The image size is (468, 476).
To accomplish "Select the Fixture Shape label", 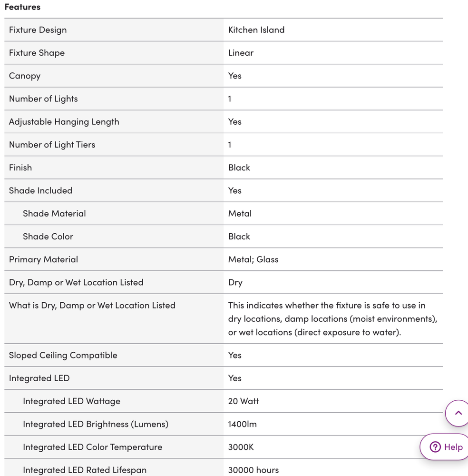I will pos(37,53).
